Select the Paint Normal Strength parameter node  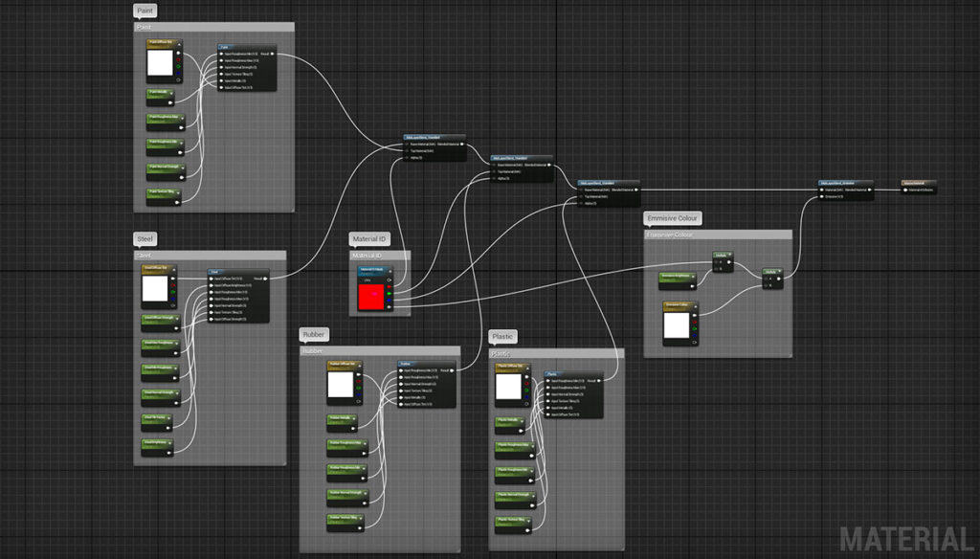click(167, 172)
